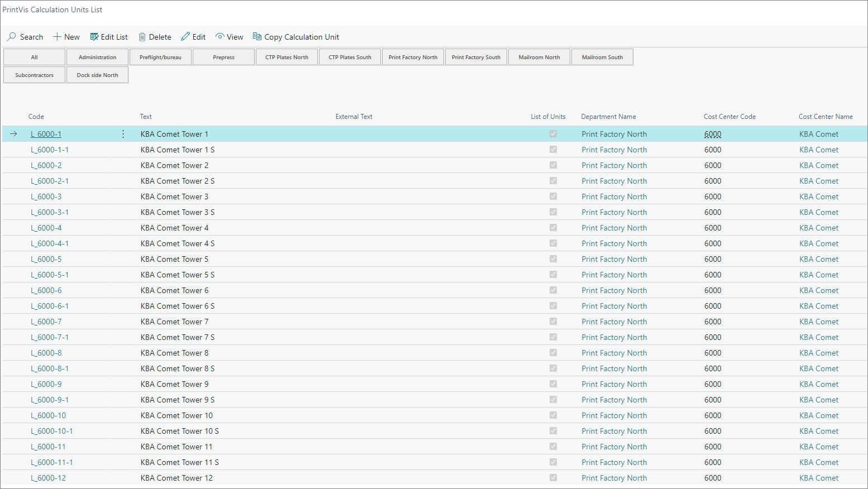Screen dimensions: 868x489
Task: Select row code L_6000-3-1
Action: coord(50,212)
